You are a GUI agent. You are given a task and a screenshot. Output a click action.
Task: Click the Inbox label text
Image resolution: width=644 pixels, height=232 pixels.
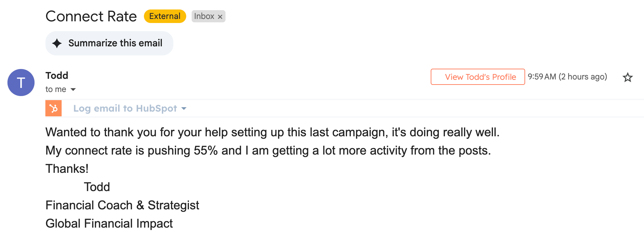204,16
